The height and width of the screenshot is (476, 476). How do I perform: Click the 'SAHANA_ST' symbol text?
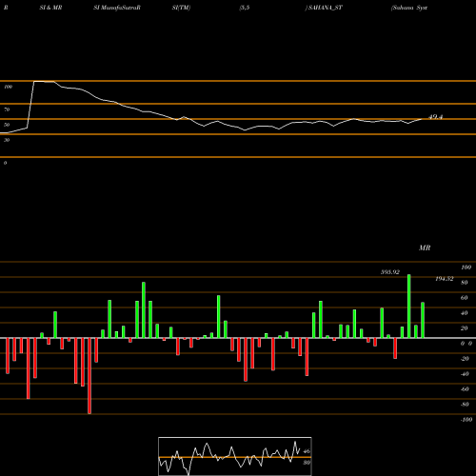[x=326, y=8]
